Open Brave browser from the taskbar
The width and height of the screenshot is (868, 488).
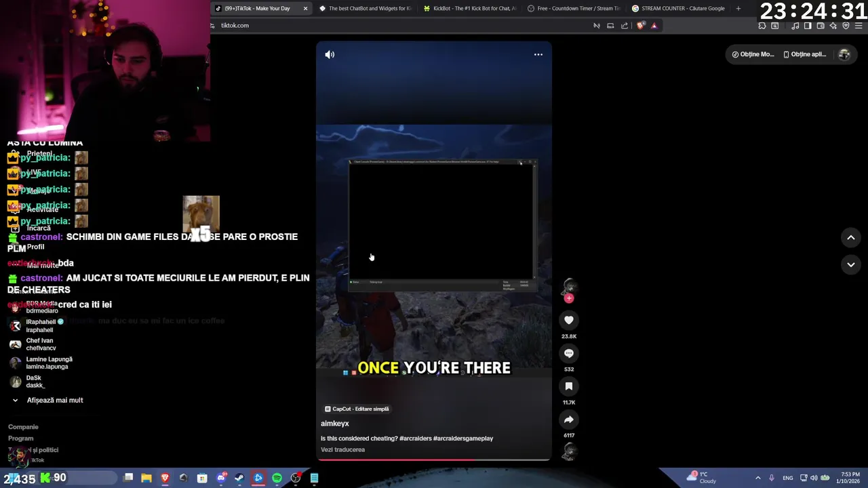(165, 479)
